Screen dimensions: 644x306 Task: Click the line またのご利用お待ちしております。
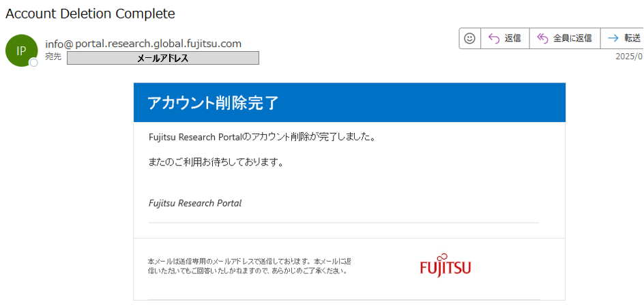216,162
